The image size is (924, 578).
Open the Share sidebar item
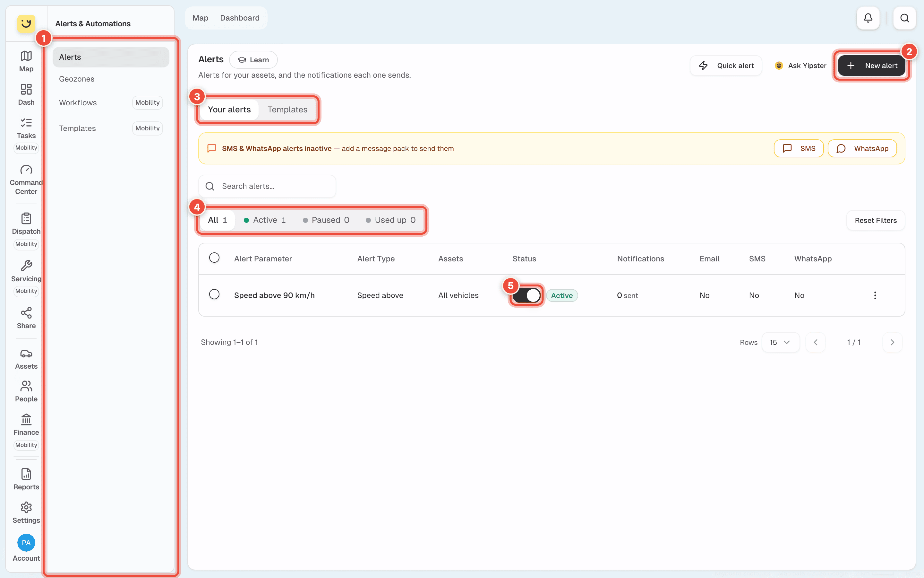point(26,318)
